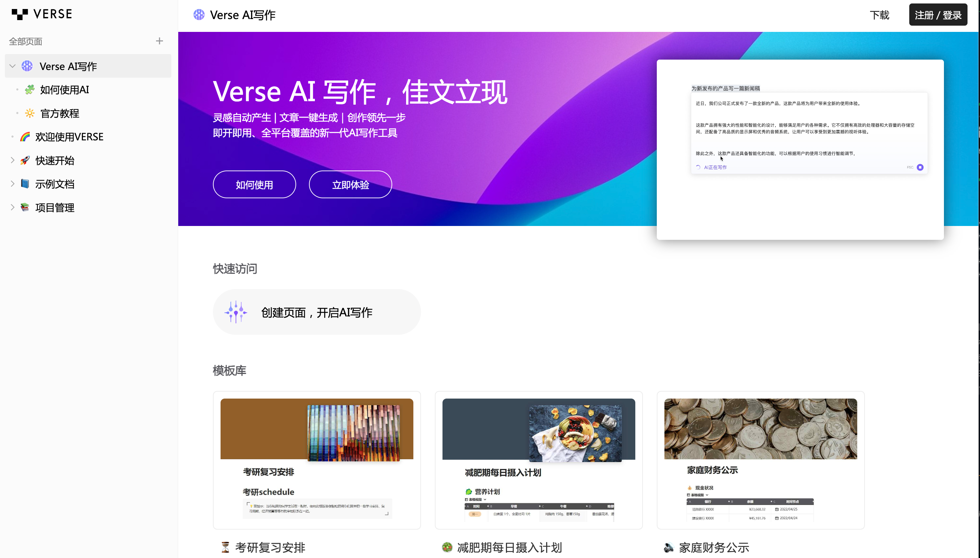980x558 pixels.
Task: Click the blue book icon for 示例文档
Action: 25,184
